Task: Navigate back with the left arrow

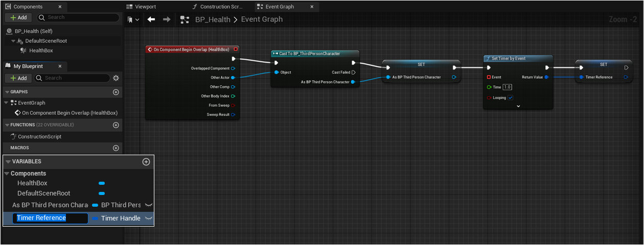Action: coord(151,19)
